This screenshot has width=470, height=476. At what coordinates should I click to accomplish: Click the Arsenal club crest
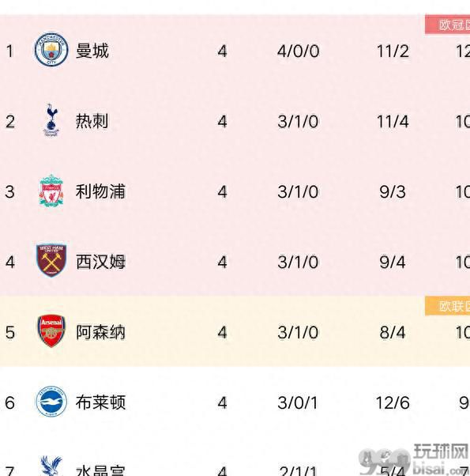(x=51, y=331)
